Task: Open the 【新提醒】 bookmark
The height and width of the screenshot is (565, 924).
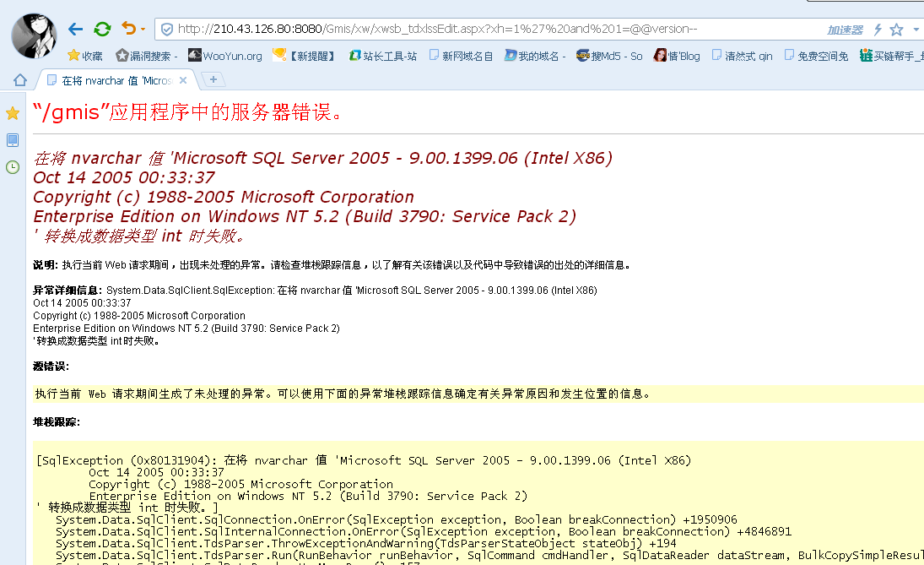Action: [304, 56]
